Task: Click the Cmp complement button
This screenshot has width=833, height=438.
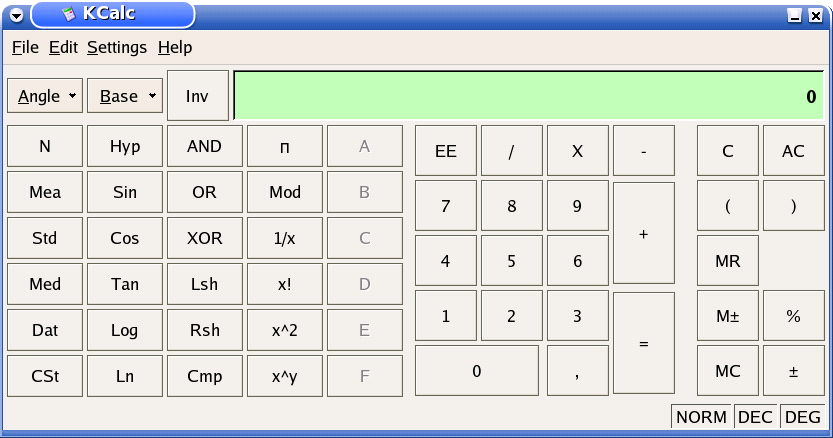Action: point(205,376)
